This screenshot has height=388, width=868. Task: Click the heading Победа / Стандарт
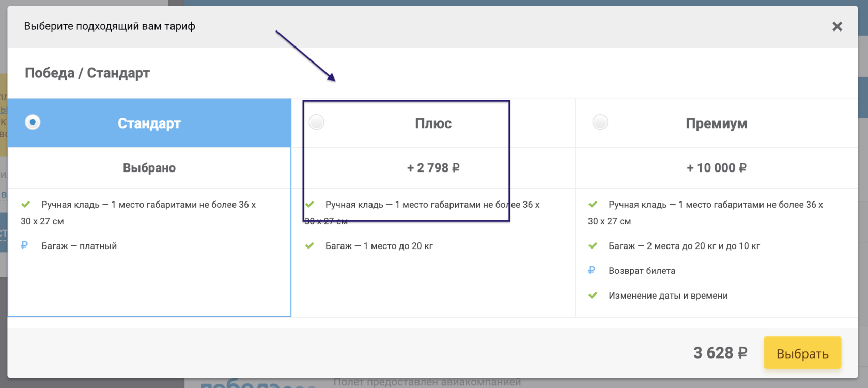(x=87, y=73)
